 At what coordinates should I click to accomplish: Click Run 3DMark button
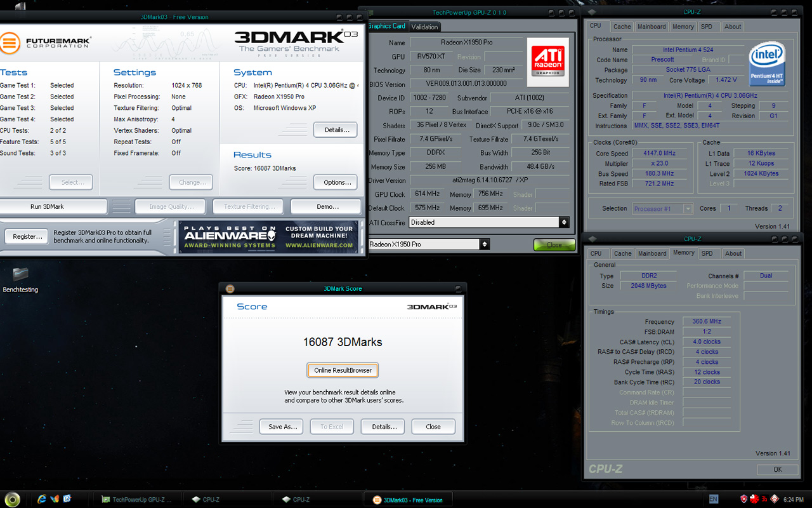[53, 206]
